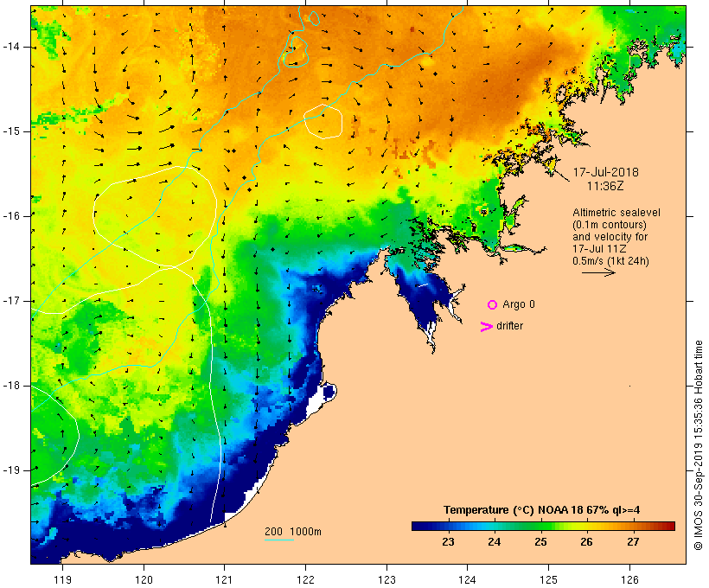This screenshot has height=588, width=709.
Task: Click the longitude axis label 124
Action: click(467, 580)
